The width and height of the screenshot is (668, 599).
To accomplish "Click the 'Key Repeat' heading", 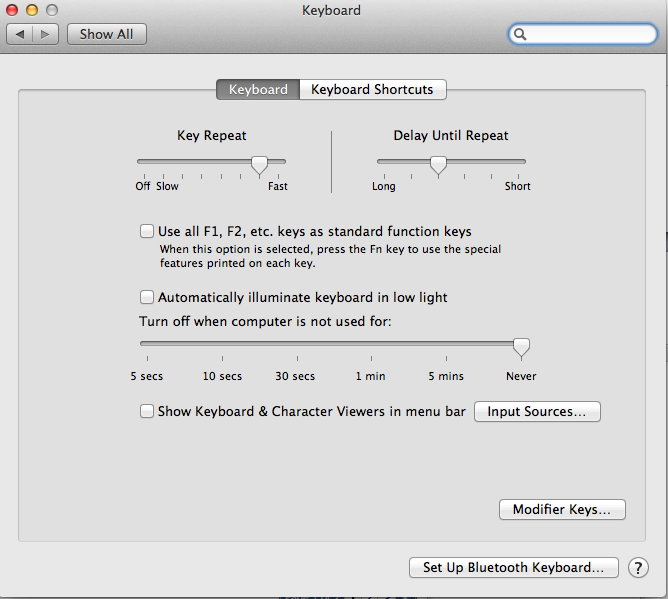I will [212, 135].
